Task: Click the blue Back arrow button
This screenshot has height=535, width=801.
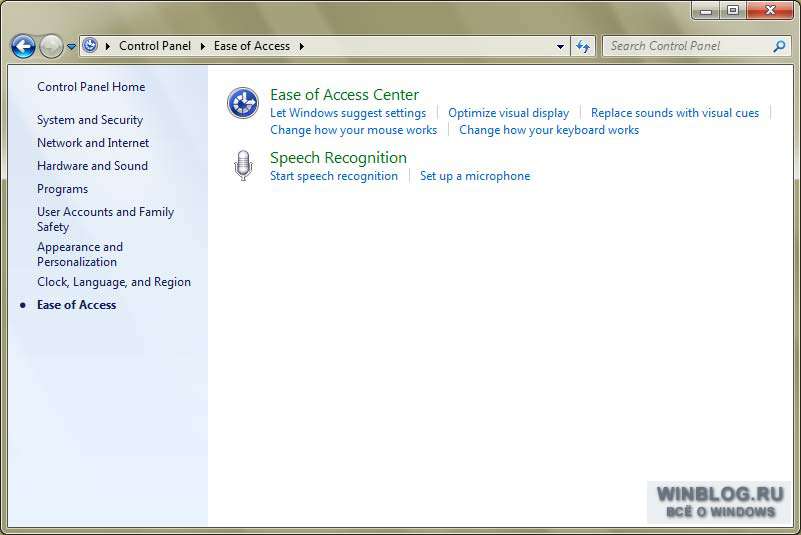Action: 23,46
